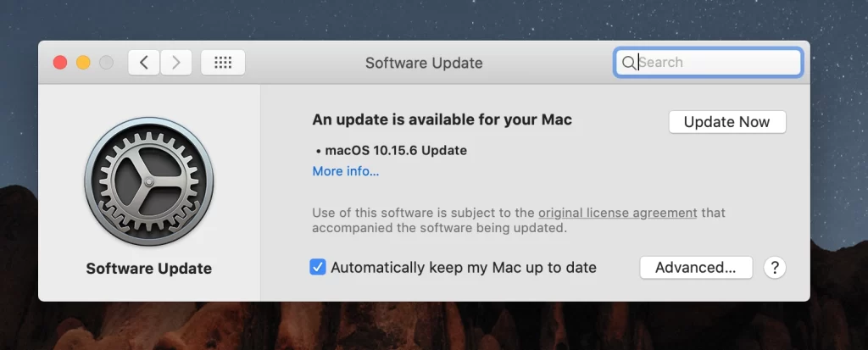Focus the Search text field
The height and width of the screenshot is (350, 868).
(x=708, y=63)
